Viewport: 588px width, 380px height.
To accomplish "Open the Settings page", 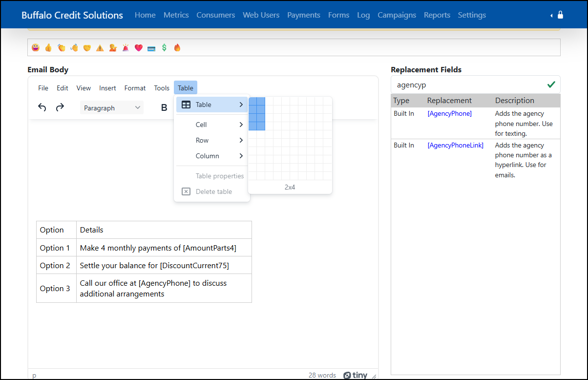I will (x=472, y=15).
